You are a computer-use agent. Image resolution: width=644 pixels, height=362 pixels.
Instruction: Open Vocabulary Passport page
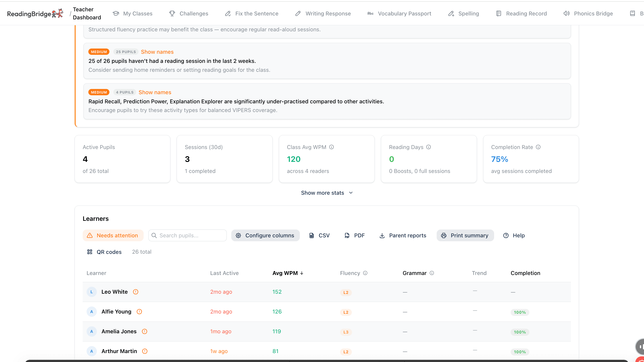pos(399,13)
